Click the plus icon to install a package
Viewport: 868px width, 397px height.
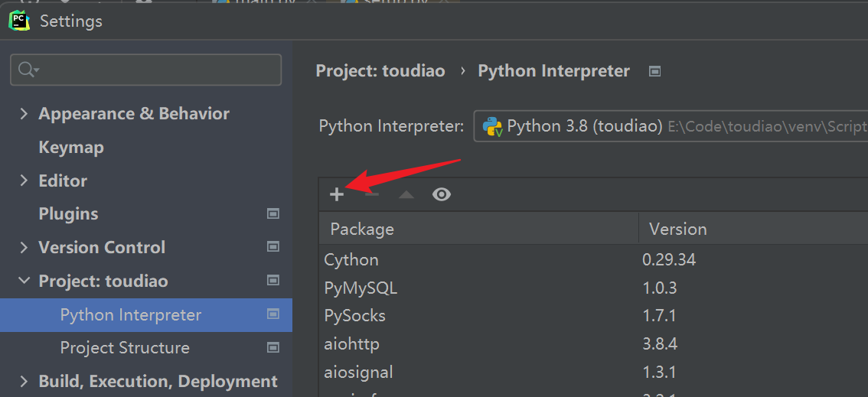tap(337, 195)
